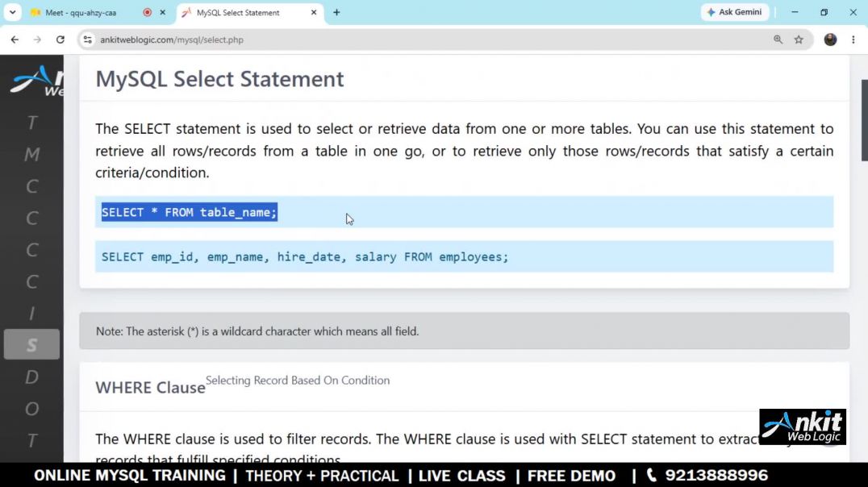The width and height of the screenshot is (868, 487).
Task: Bookmark this page with the star icon
Action: point(799,40)
